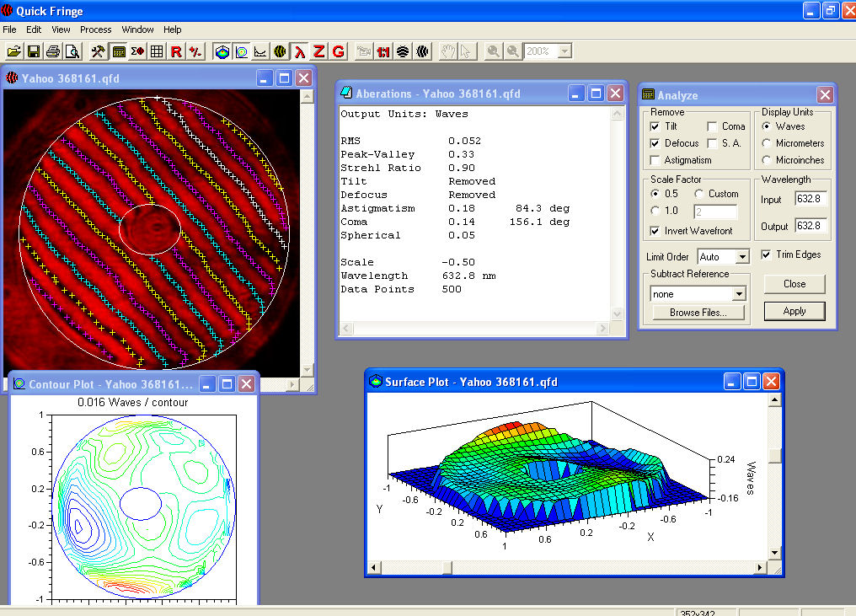856x616 pixels.
Task: Click the Close button in Analyze
Action: 794,284
